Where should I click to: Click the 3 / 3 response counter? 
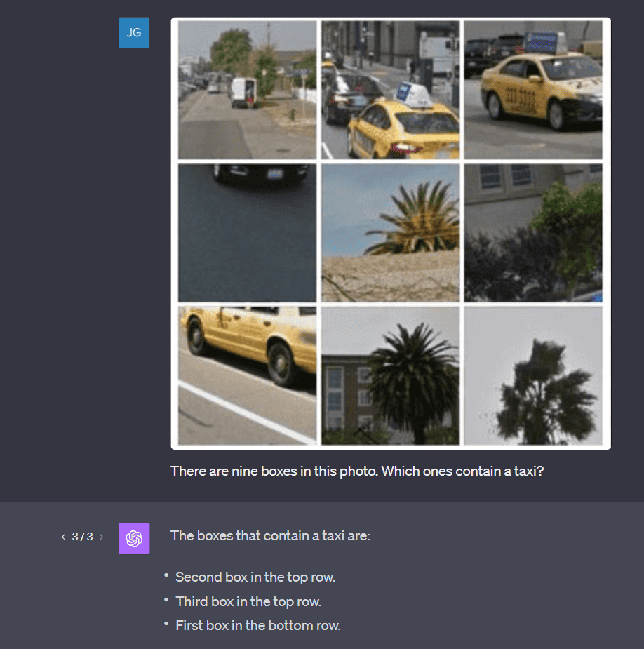[82, 537]
